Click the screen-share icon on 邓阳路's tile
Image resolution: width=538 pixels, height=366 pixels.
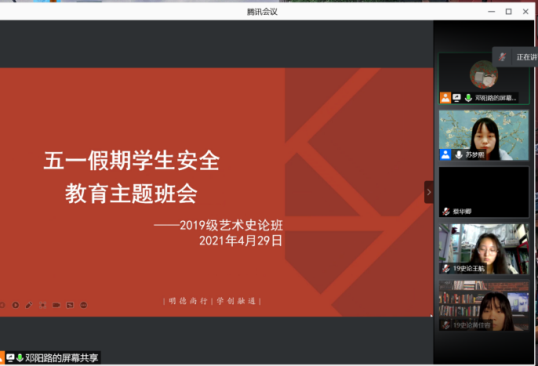(457, 98)
